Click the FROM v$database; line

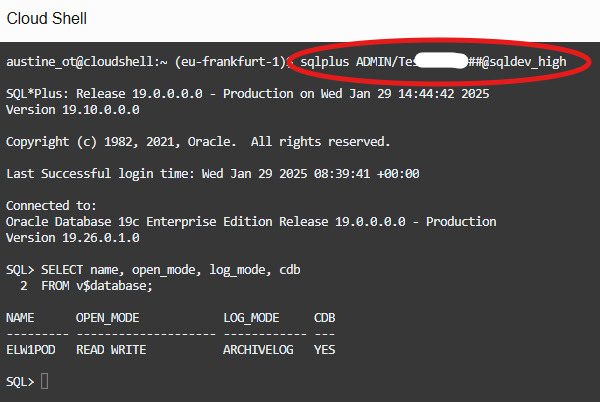[97, 286]
